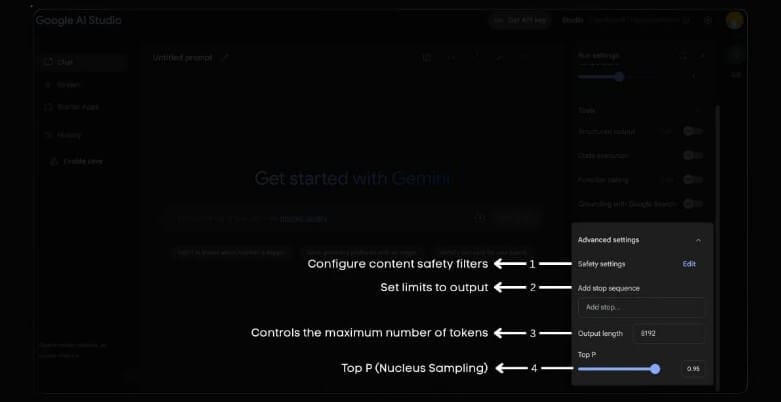The image size is (781, 402).
Task: Open the Studio tab in header
Action: tap(572, 20)
